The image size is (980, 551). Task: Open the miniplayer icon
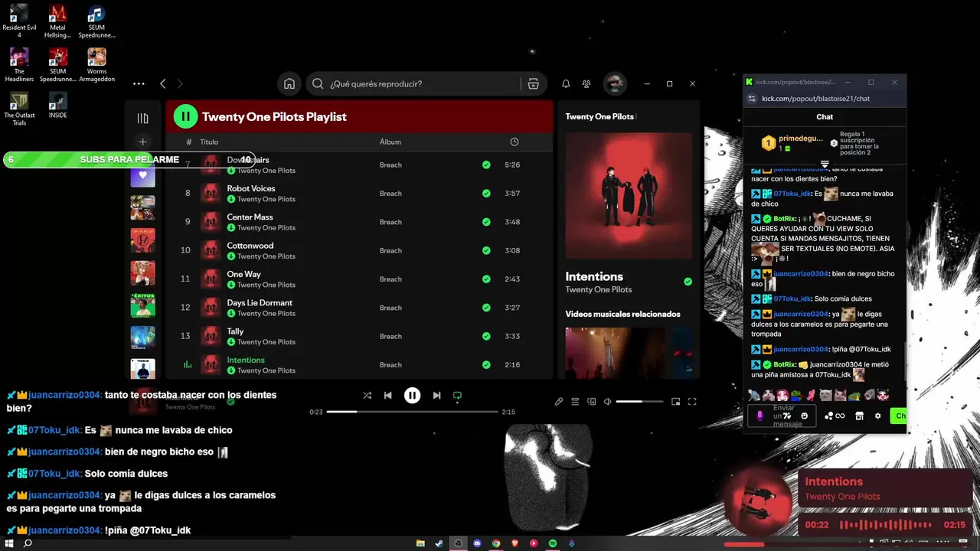pyautogui.click(x=675, y=402)
